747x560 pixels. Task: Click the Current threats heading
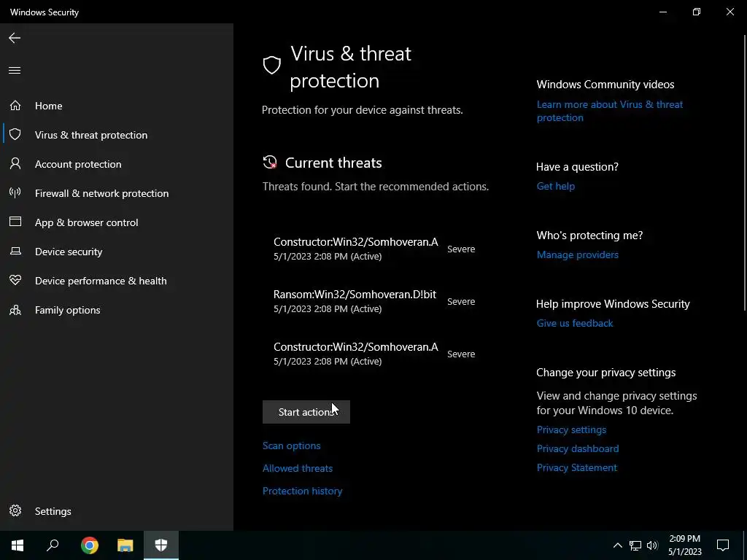[x=333, y=163]
